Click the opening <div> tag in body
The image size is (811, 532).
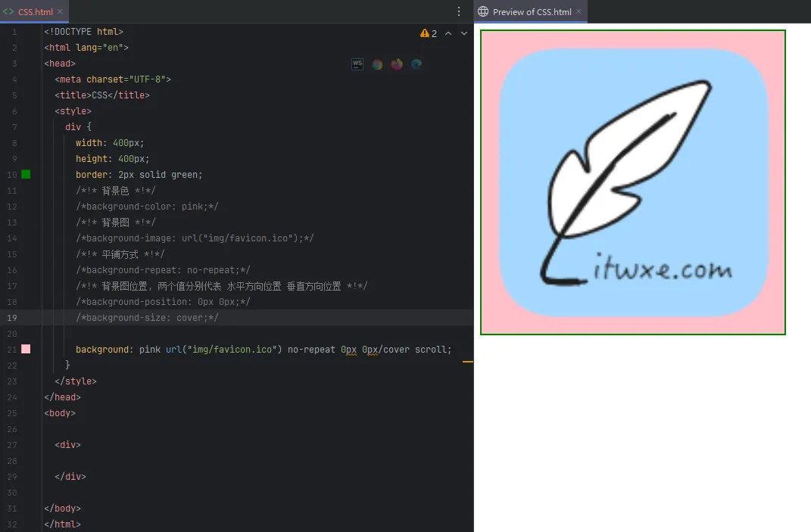click(x=67, y=445)
